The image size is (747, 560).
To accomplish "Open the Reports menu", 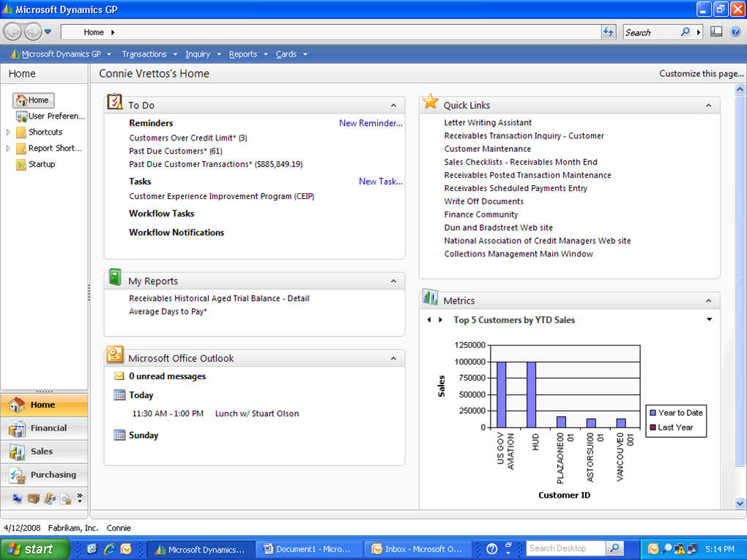I will click(x=248, y=54).
